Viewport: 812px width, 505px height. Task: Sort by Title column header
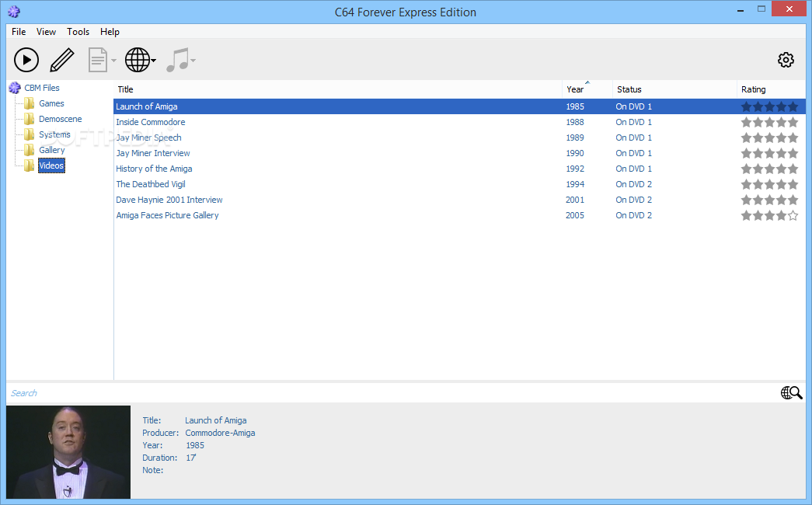(x=338, y=89)
